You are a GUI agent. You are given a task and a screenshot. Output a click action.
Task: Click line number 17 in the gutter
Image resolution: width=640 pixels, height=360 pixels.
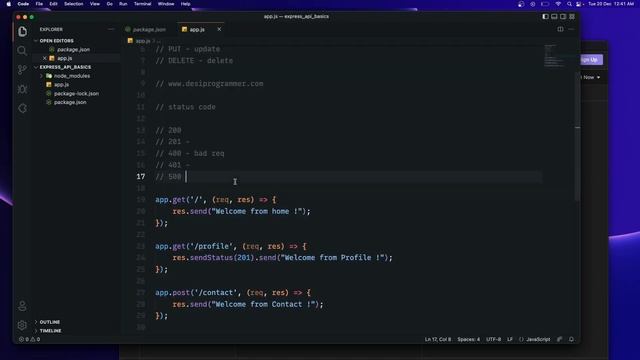141,177
